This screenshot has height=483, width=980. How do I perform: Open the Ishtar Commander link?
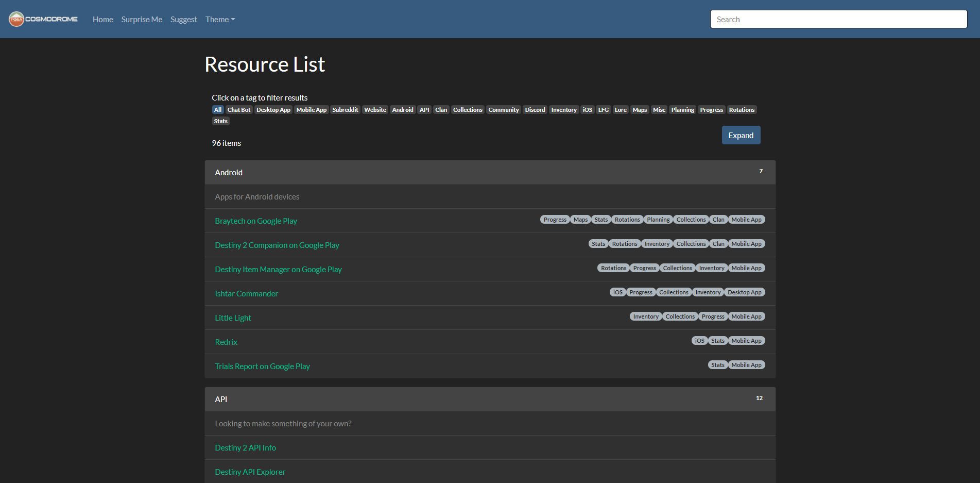point(246,294)
